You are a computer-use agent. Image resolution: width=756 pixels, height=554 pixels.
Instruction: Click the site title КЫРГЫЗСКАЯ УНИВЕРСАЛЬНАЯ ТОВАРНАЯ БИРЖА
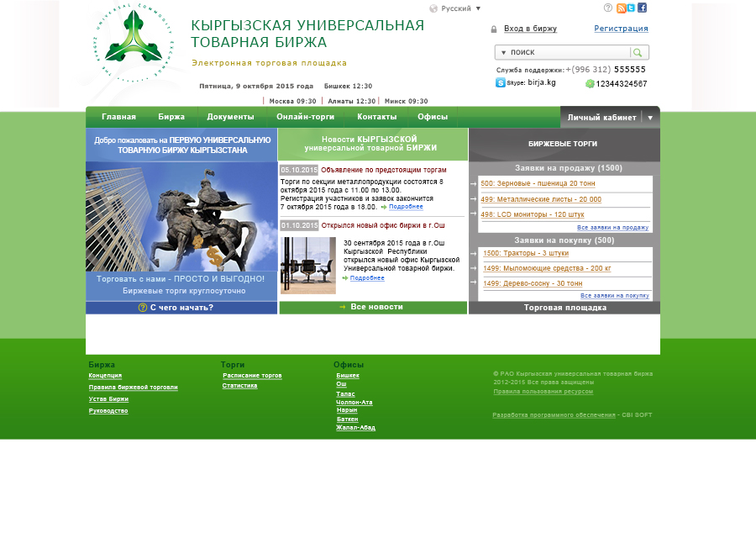[x=307, y=34]
